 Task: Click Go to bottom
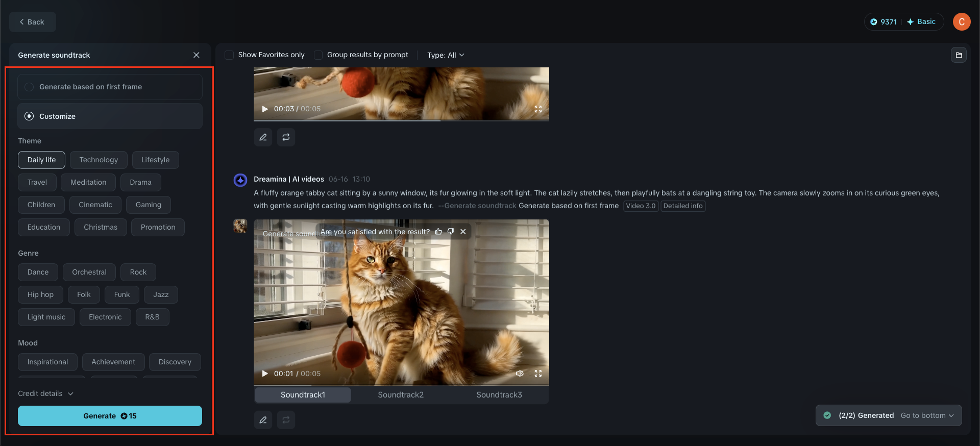click(927, 415)
